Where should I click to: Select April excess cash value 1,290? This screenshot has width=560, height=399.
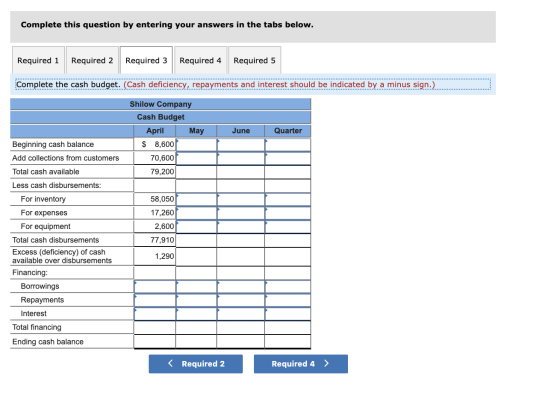[165, 256]
